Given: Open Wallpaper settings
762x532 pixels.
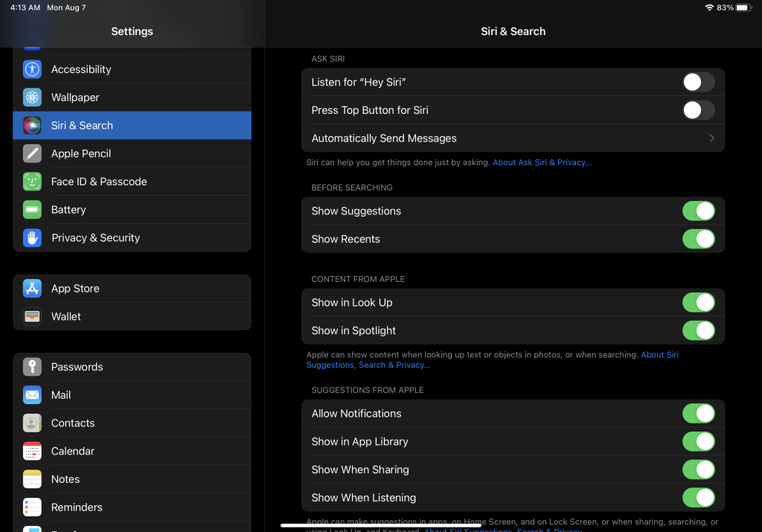Looking at the screenshot, I should coord(132,97).
